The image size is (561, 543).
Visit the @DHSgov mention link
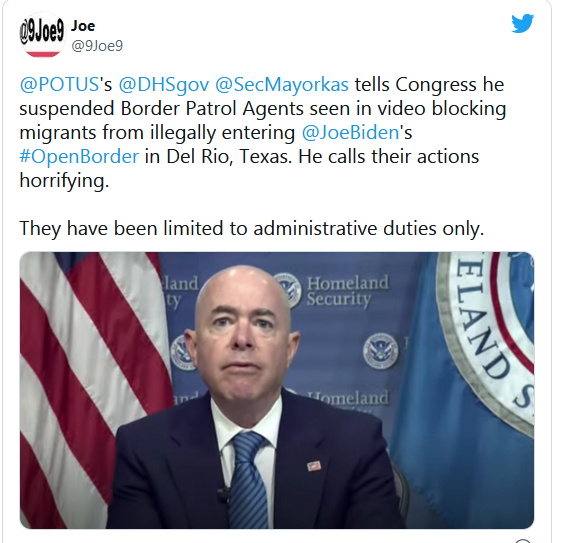tap(164, 85)
